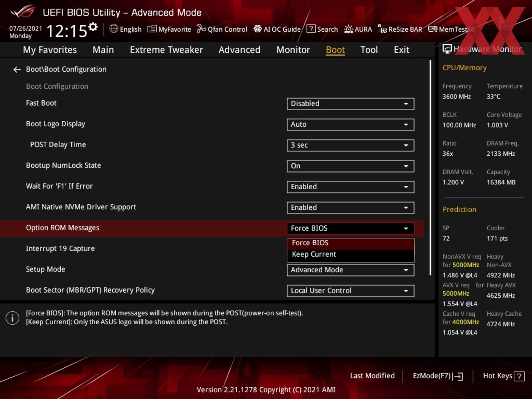Click the globe icon for English language
Screen dimensions: 532x399
113,29
